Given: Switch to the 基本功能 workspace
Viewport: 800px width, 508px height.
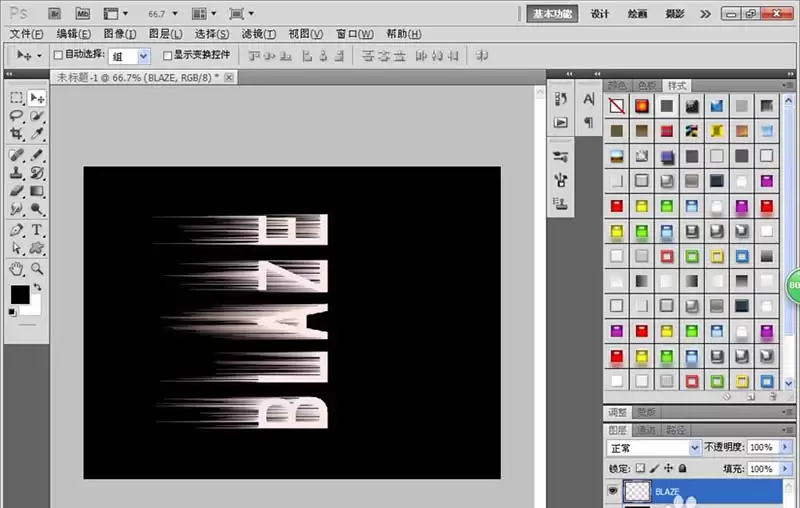Looking at the screenshot, I should click(552, 14).
